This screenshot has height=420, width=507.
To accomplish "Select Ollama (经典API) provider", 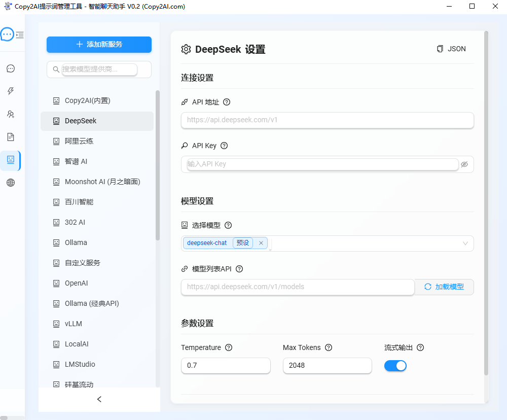I will pyautogui.click(x=97, y=303).
